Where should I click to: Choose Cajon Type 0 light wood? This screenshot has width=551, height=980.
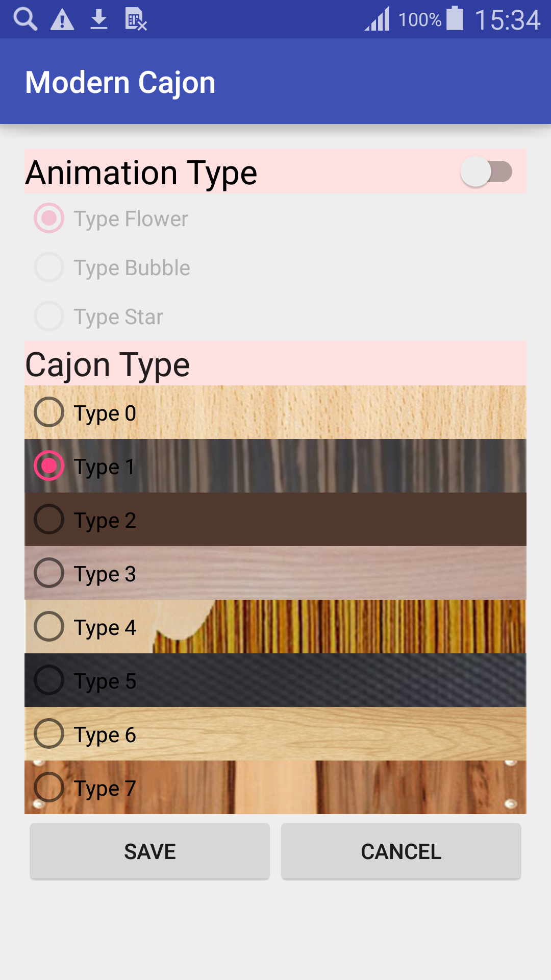(49, 412)
